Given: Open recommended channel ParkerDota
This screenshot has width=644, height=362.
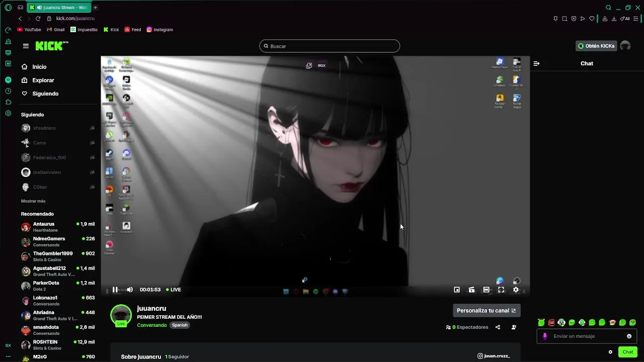Looking at the screenshot, I should click(x=58, y=286).
